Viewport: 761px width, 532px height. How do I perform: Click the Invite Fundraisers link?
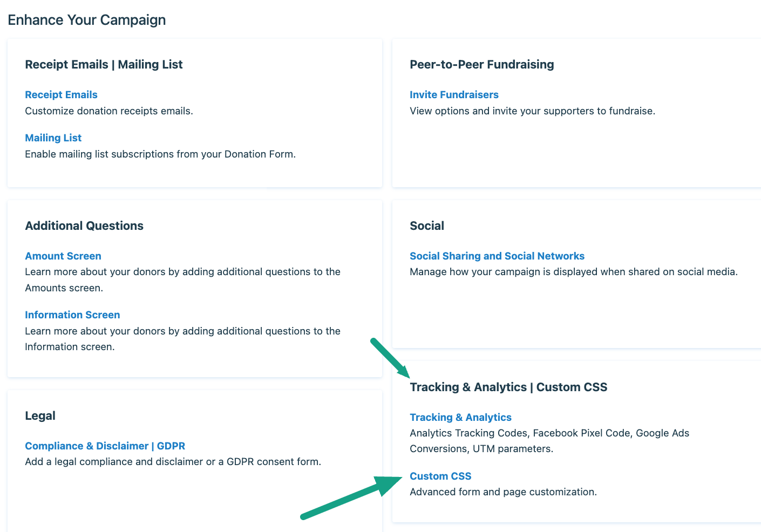point(454,95)
